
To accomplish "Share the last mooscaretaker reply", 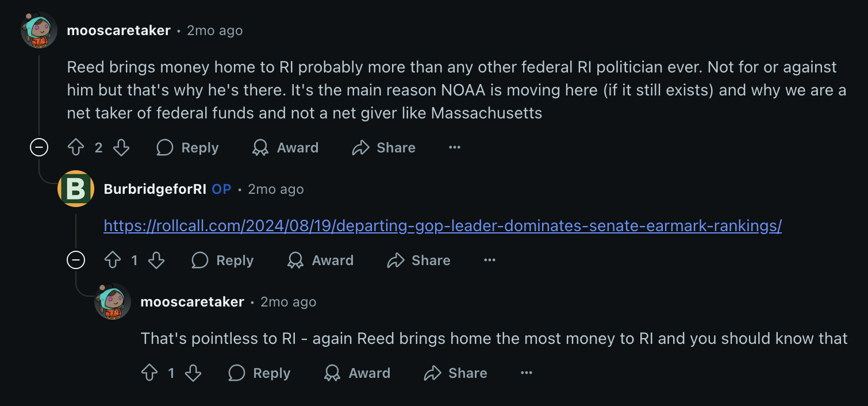I will [x=456, y=373].
